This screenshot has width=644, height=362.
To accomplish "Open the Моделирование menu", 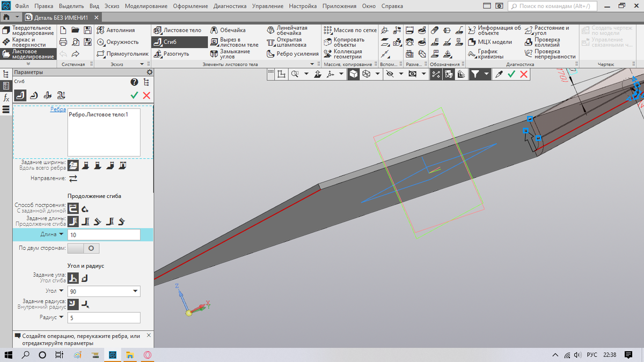I will tap(147, 6).
